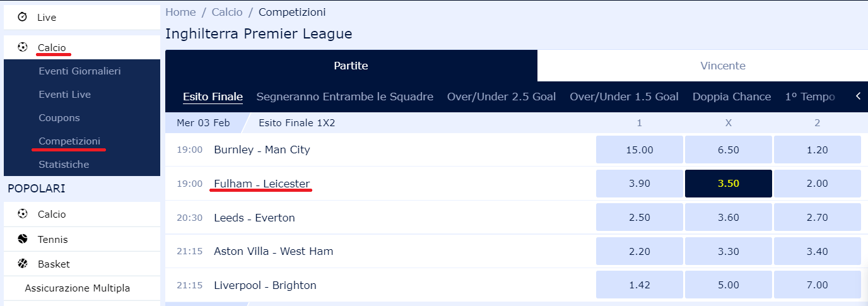Deselect the highlighted 3.50 draw odd
Image resolution: width=868 pixels, height=306 pixels.
(729, 184)
